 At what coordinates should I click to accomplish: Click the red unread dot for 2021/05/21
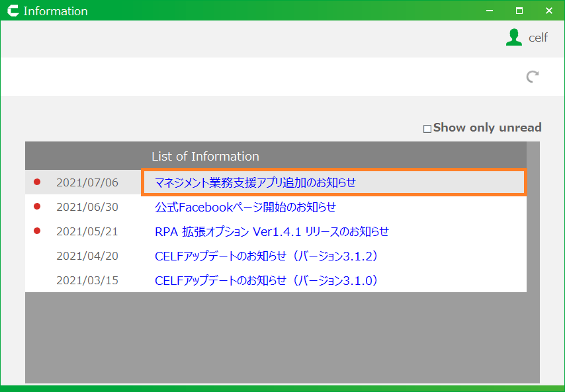37,231
